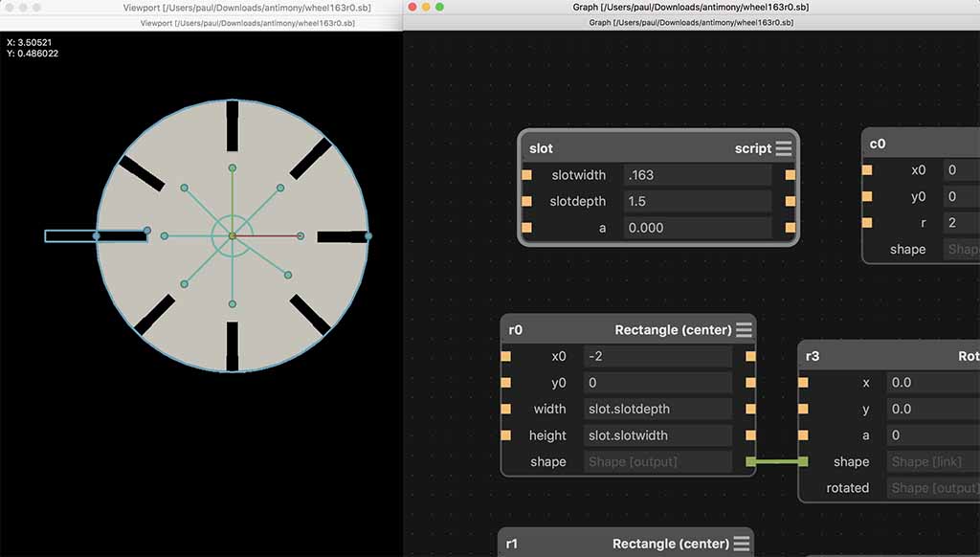Click height output port on r0 node
The width and height of the screenshot is (980, 557).
[750, 435]
